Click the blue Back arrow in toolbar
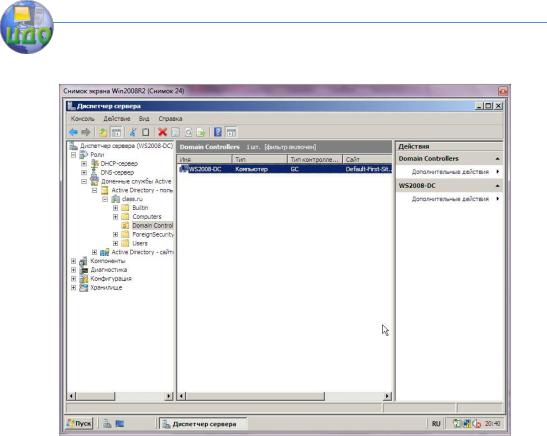 pos(73,132)
